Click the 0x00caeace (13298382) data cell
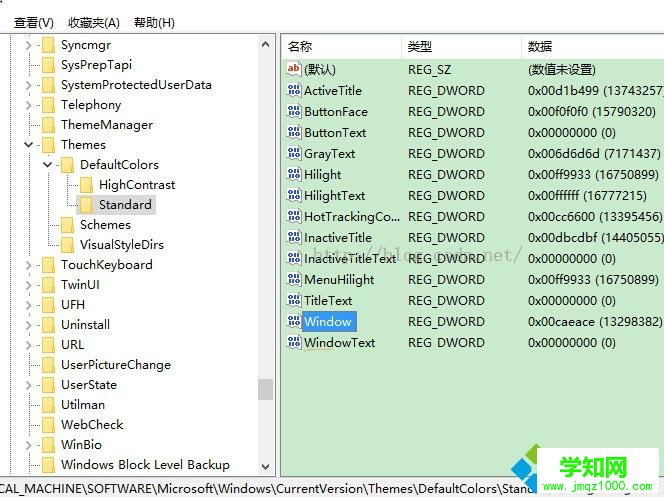Image resolution: width=664 pixels, height=498 pixels. coord(595,322)
